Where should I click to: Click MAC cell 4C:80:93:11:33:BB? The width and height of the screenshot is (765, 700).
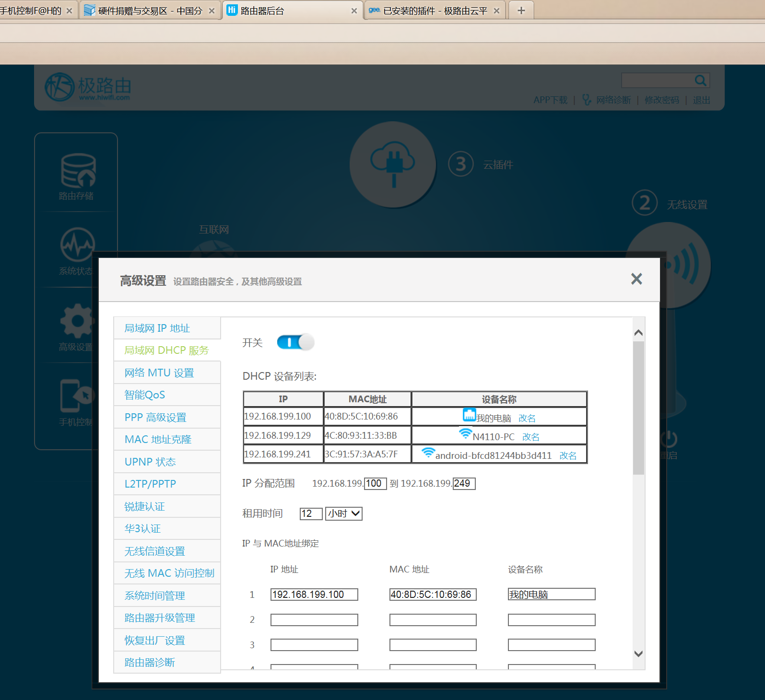click(367, 435)
